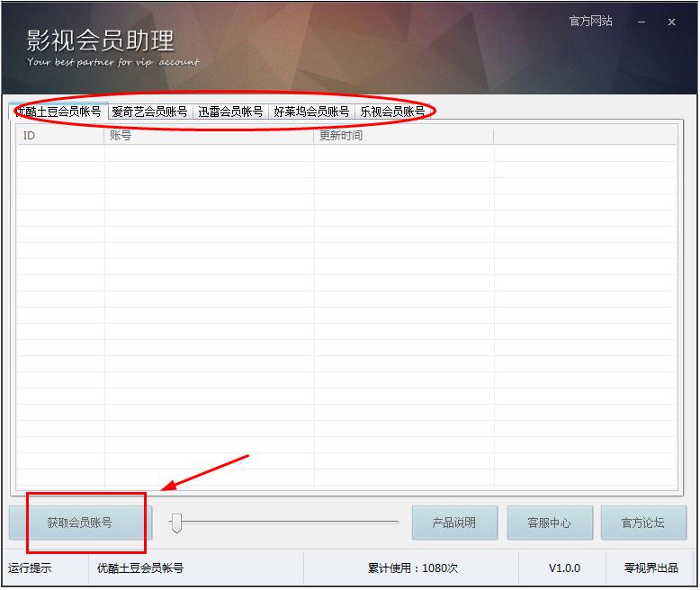The height and width of the screenshot is (590, 700).
Task: Minimize the 影视会员助理 window
Action: [x=641, y=22]
